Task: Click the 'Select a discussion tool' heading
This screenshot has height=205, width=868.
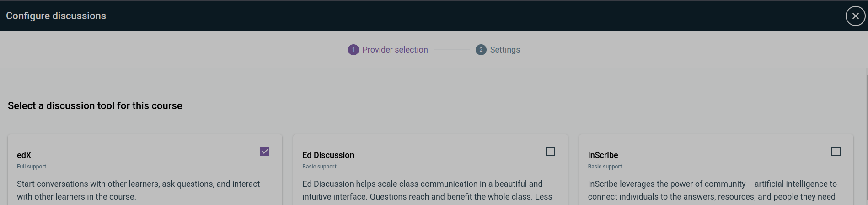Action: (95, 106)
